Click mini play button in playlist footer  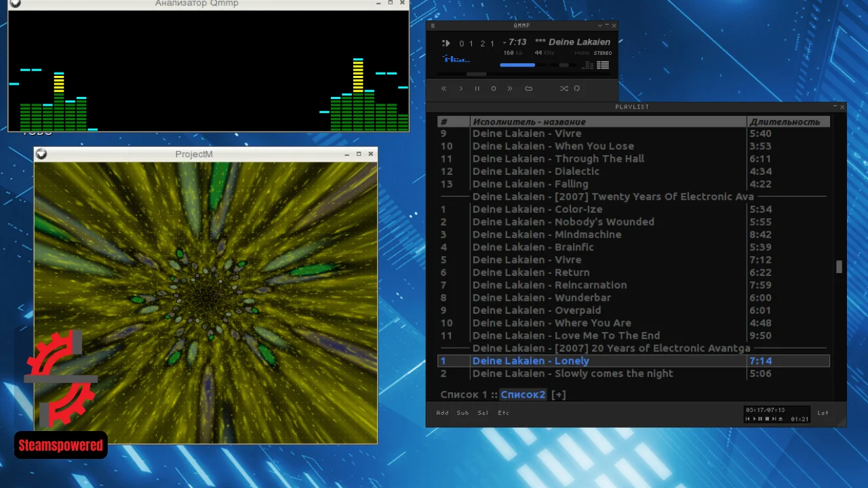[754, 419]
